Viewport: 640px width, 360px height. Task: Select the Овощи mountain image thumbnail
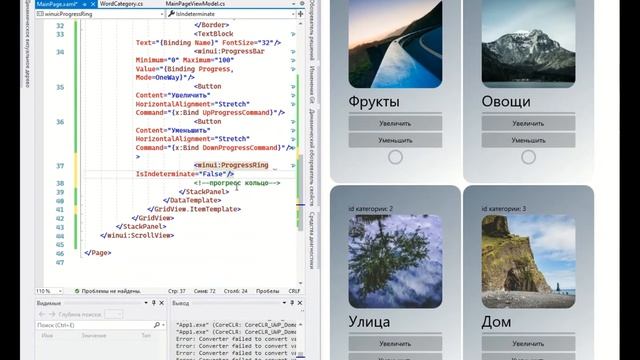coord(528,44)
